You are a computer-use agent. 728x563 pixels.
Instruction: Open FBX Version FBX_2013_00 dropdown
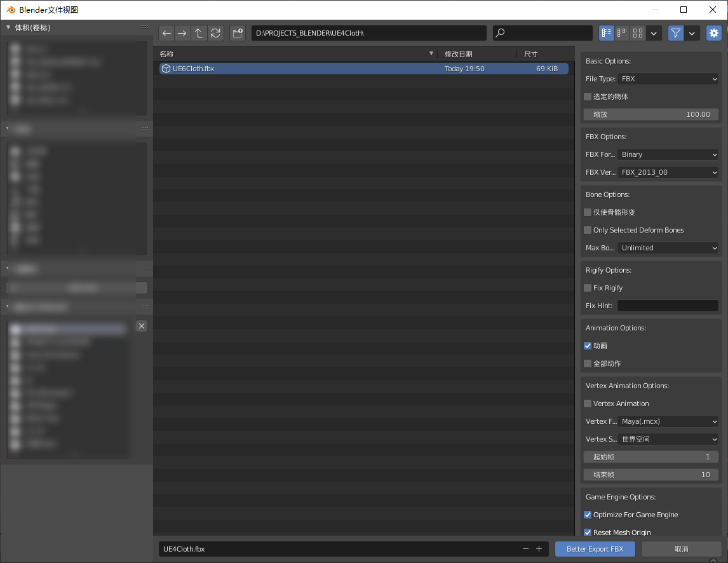pos(668,172)
